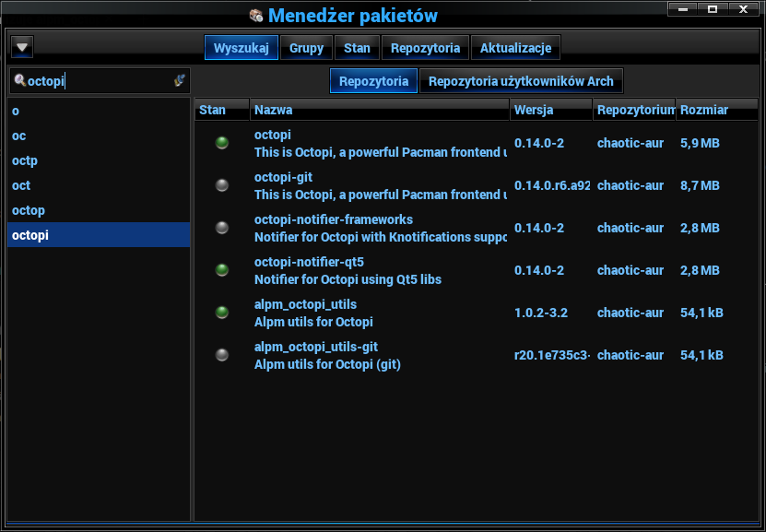Toggle green status indicator for alpm_octopi_utils

(x=222, y=313)
